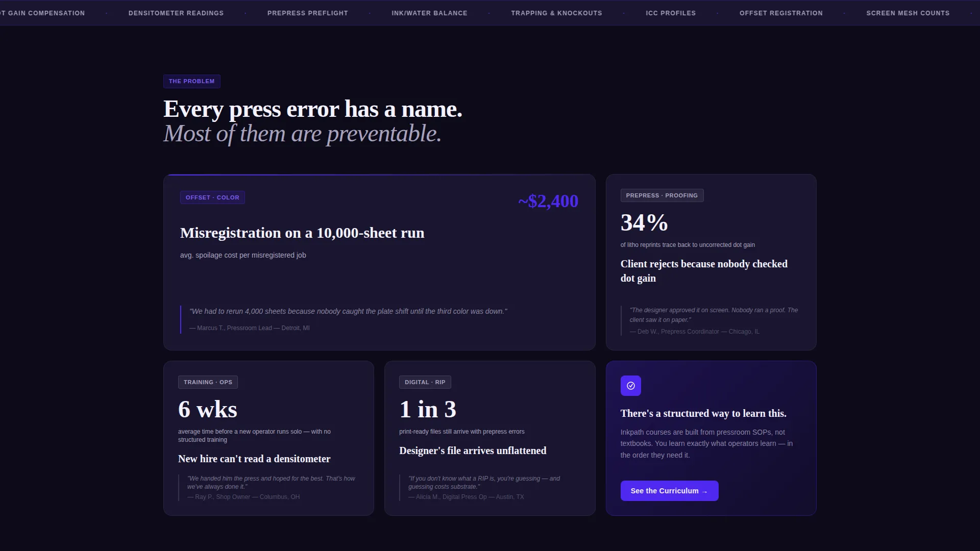This screenshot has width=980, height=551.
Task: Click the 'Training · Ops' tag
Action: [x=208, y=382]
